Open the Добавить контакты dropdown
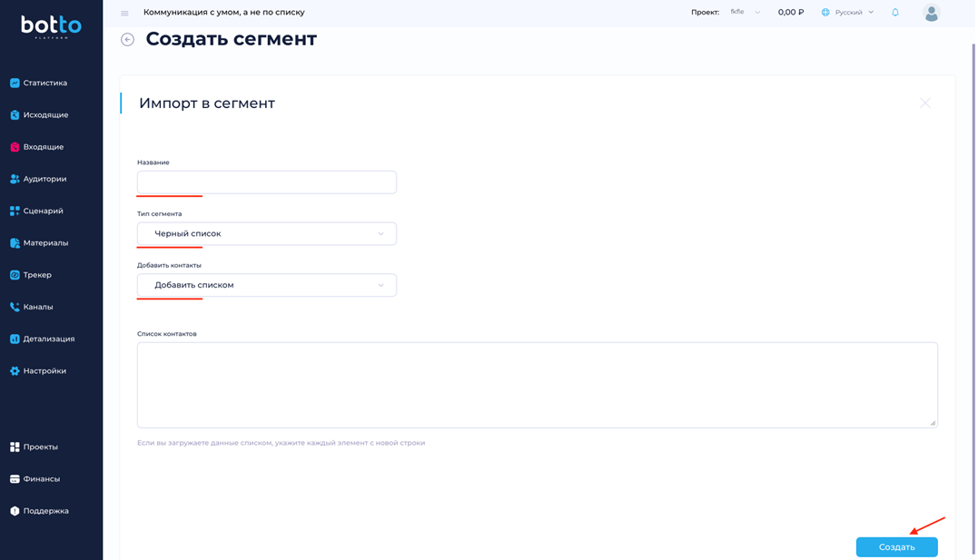Viewport: 978px width, 560px height. pos(266,285)
